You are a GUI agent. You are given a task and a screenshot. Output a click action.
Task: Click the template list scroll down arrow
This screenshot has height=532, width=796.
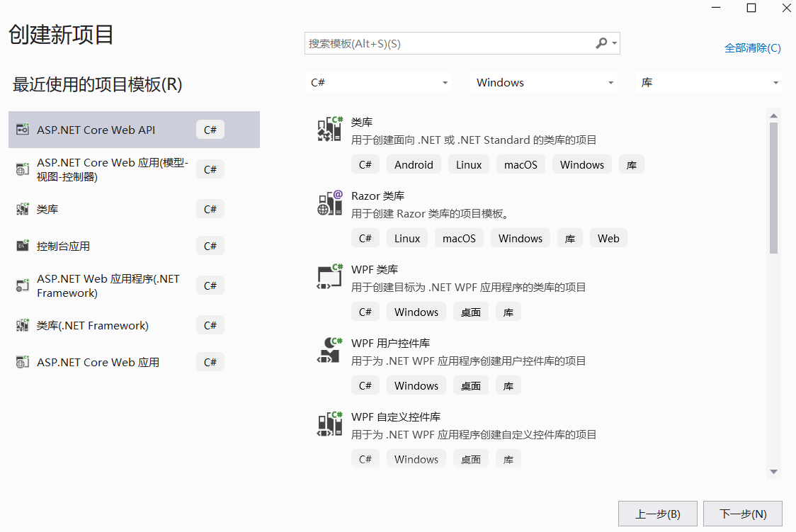pyautogui.click(x=773, y=472)
